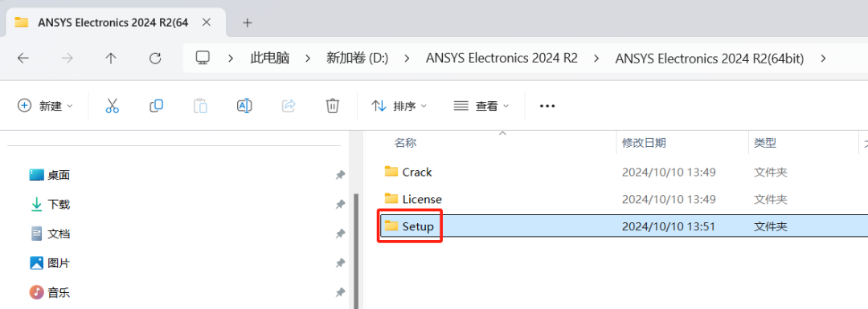This screenshot has height=309, width=868.
Task: Unpin 桌面 using its pin icon
Action: pos(340,175)
